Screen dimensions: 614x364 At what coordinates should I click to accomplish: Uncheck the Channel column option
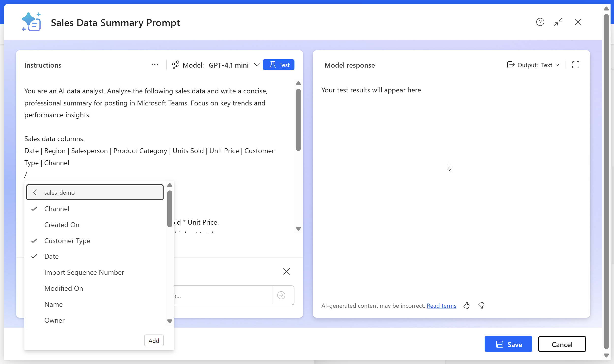[57, 209]
